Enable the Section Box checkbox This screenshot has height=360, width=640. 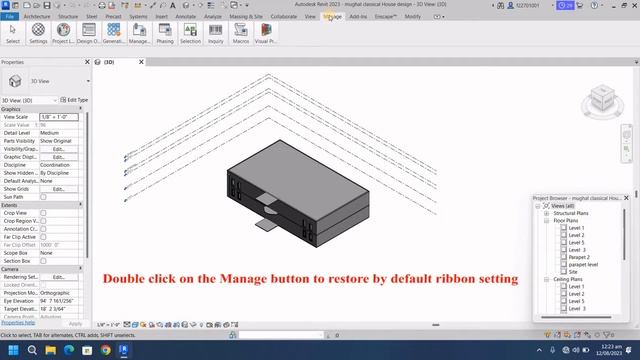(x=43, y=261)
